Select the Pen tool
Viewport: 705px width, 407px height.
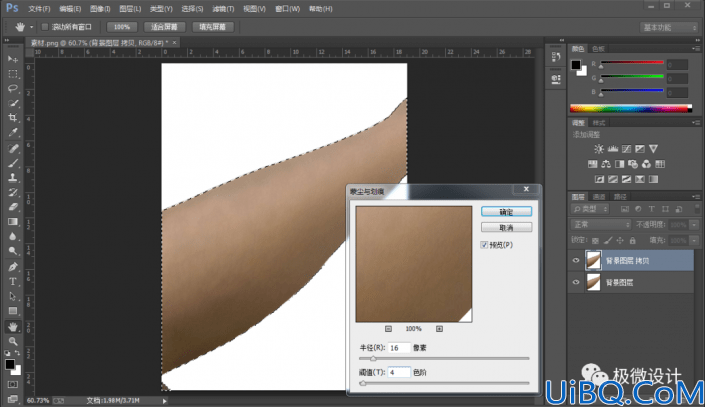point(13,267)
